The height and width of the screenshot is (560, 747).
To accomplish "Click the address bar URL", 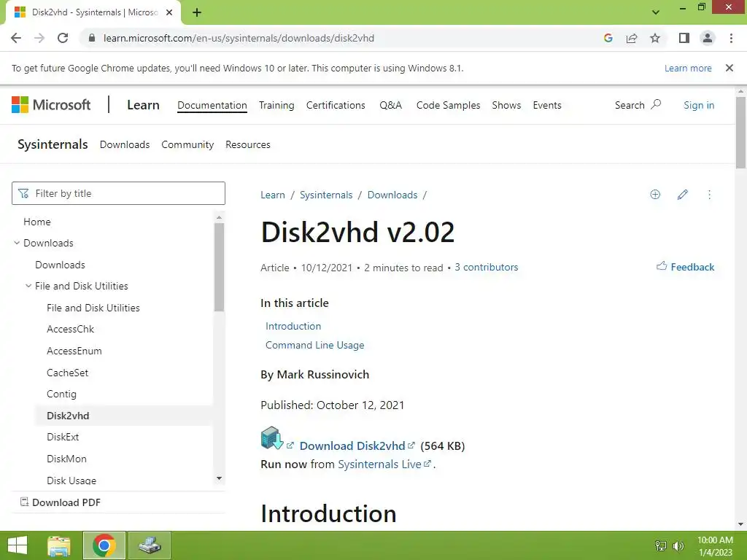I will pos(239,38).
